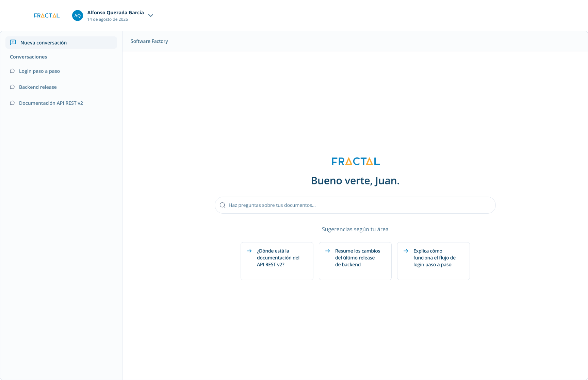
Task: Click the chat bubble icon beside Backend release
Action: click(12, 87)
